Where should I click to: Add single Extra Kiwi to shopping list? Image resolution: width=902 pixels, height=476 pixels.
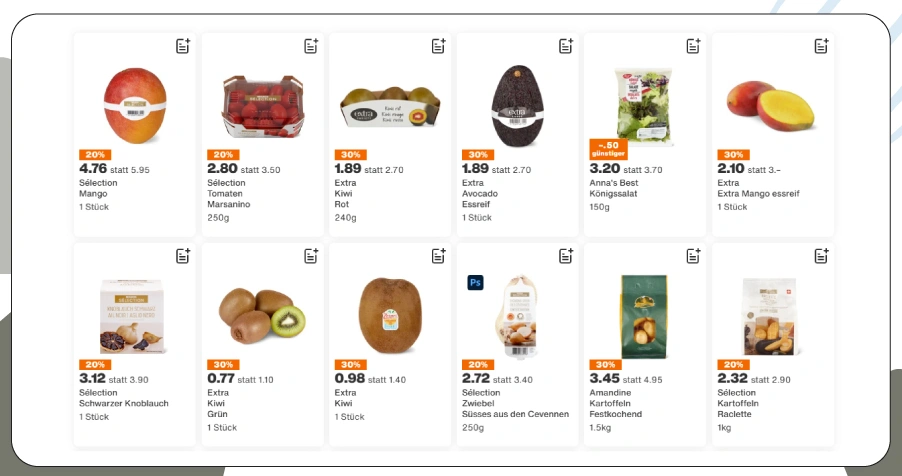(x=438, y=256)
